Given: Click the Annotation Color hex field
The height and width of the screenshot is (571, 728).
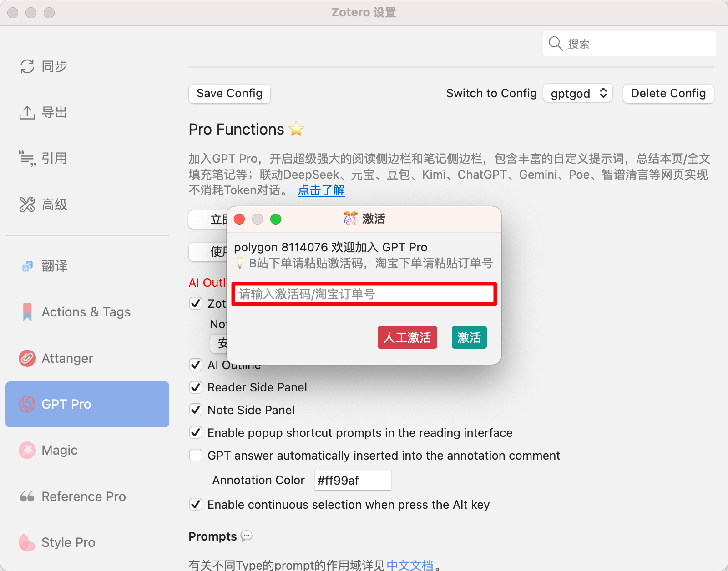Looking at the screenshot, I should (x=353, y=480).
